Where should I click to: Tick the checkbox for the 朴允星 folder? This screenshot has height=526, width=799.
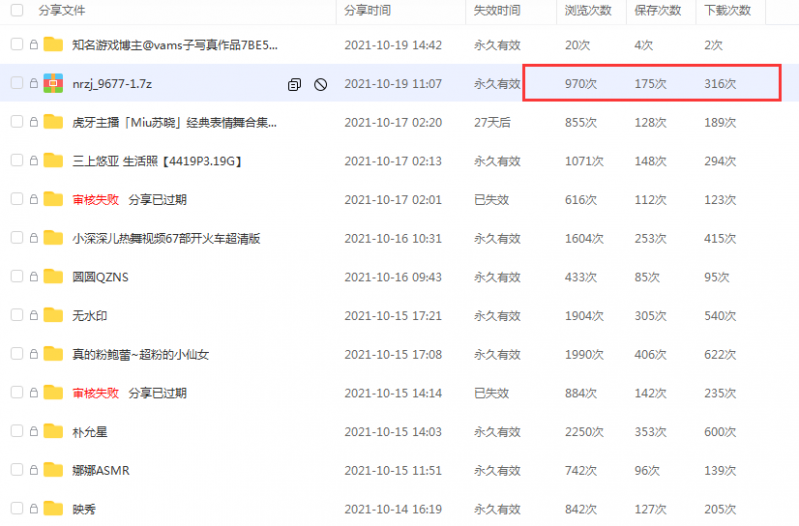tap(16, 432)
